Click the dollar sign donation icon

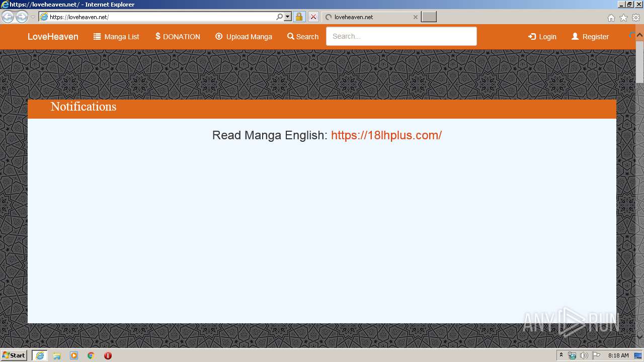click(x=157, y=36)
